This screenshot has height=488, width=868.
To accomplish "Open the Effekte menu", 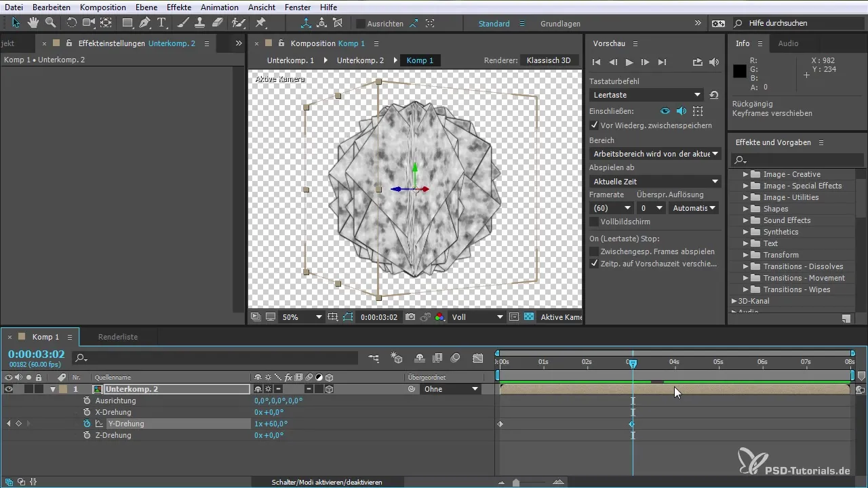I will [x=180, y=7].
